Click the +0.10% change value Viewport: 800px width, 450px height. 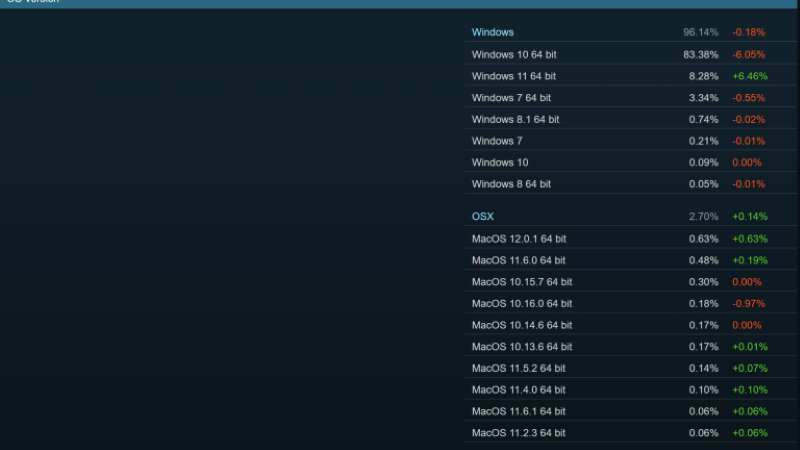[749, 390]
